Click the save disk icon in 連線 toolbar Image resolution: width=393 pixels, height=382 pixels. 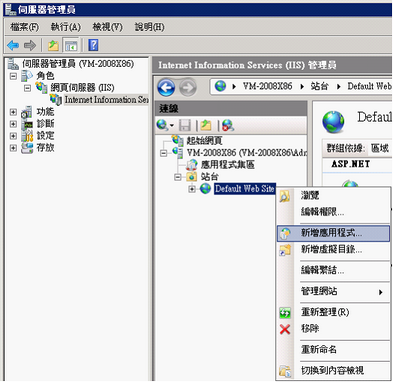click(x=185, y=125)
